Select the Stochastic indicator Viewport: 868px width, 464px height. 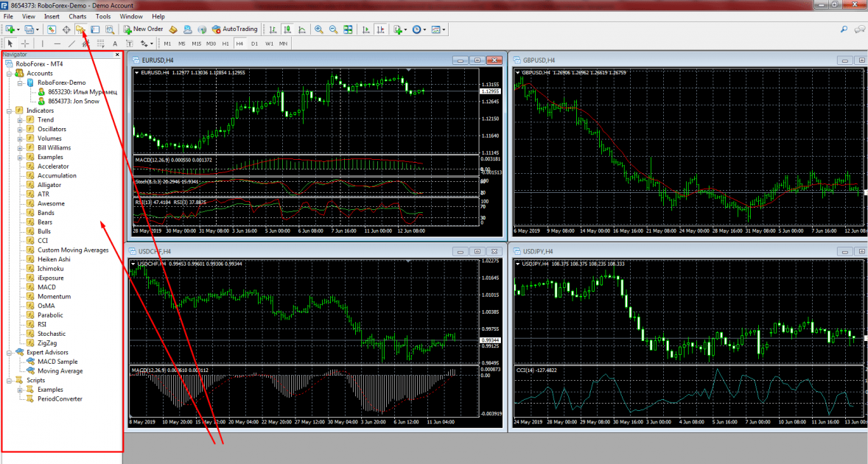(52, 334)
